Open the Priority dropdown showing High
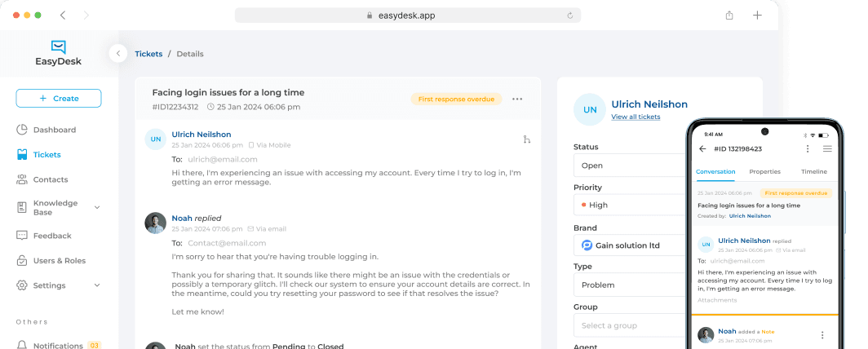The image size is (868, 349). [630, 205]
